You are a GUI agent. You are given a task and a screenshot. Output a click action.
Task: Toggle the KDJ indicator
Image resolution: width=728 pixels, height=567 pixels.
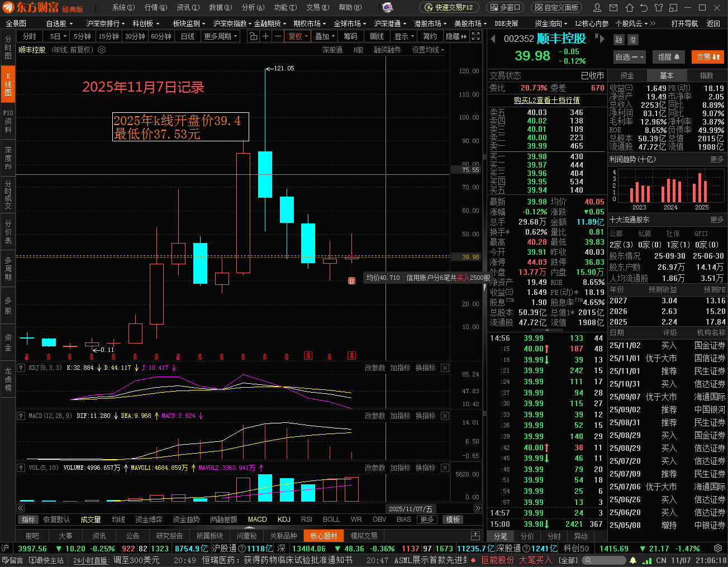pos(284,520)
